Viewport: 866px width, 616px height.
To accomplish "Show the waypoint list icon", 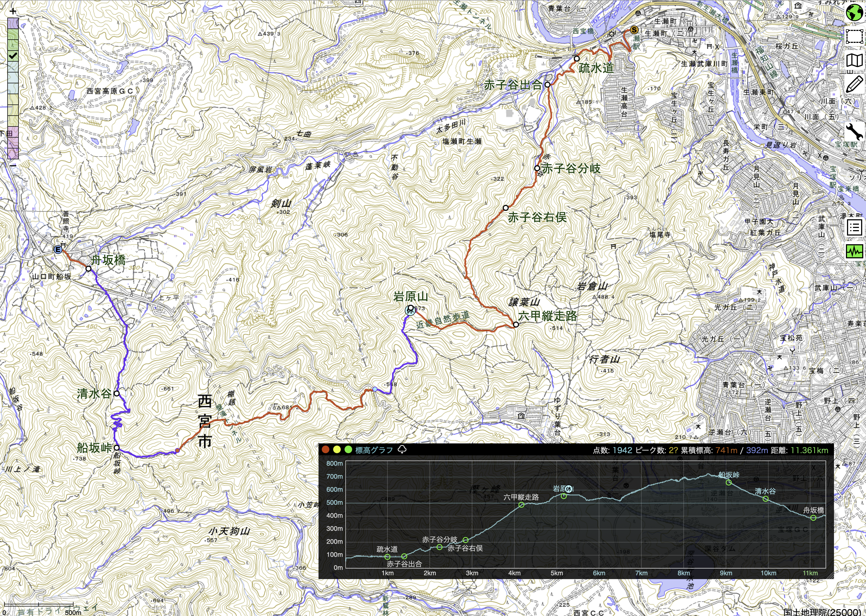I will (854, 228).
